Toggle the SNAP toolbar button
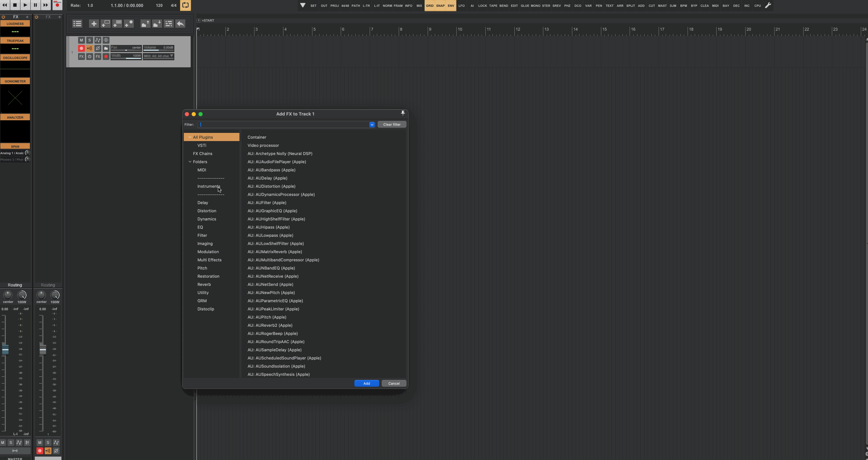Viewport: 868px width, 460px height. 440,5
